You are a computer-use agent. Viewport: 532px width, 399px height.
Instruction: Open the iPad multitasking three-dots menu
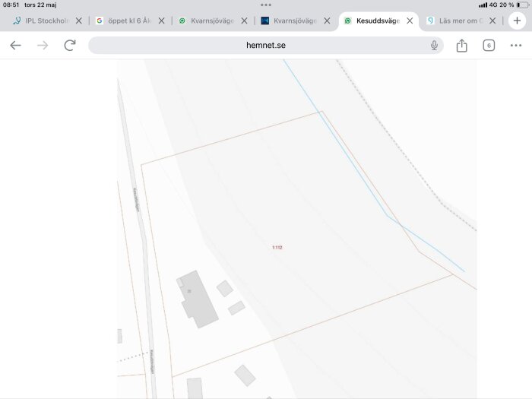[266, 5]
